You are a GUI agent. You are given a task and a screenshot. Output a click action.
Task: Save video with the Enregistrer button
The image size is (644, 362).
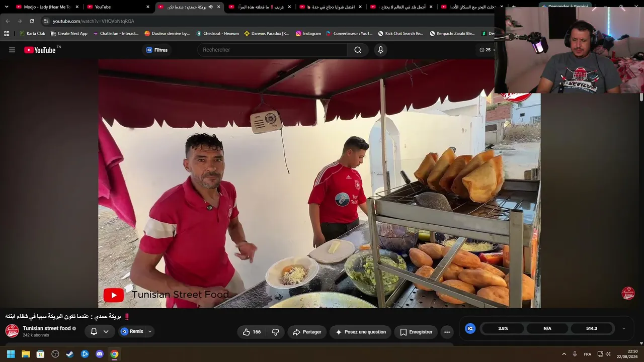tap(416, 332)
